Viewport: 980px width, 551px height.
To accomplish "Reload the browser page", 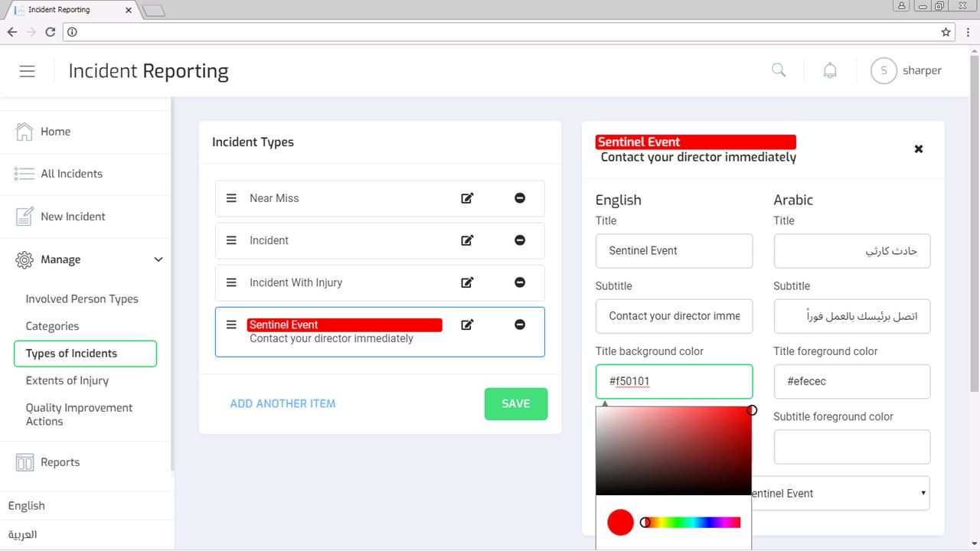I will (x=51, y=32).
